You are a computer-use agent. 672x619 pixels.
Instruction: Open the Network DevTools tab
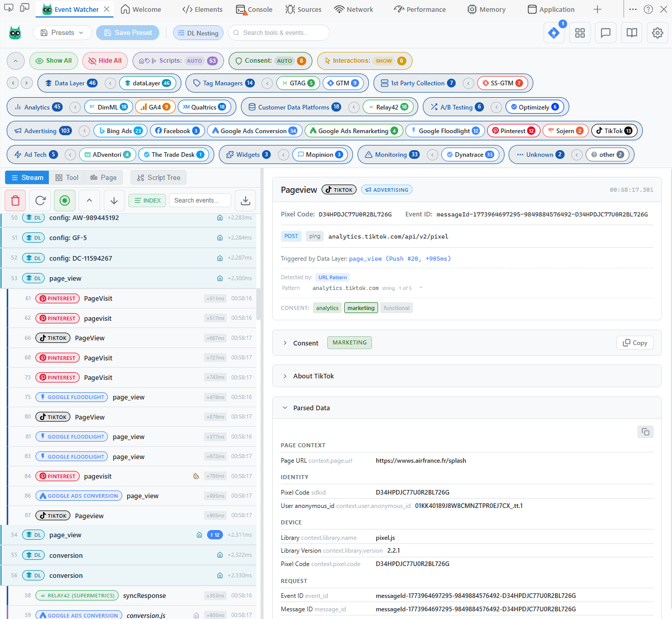[353, 9]
